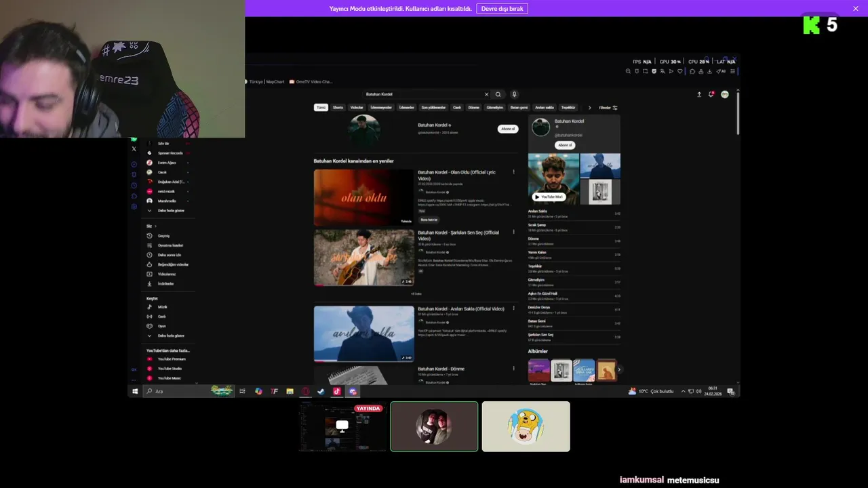Open more options for Şarkıları Sen Seç video
The image size is (868, 488).
[513, 232]
